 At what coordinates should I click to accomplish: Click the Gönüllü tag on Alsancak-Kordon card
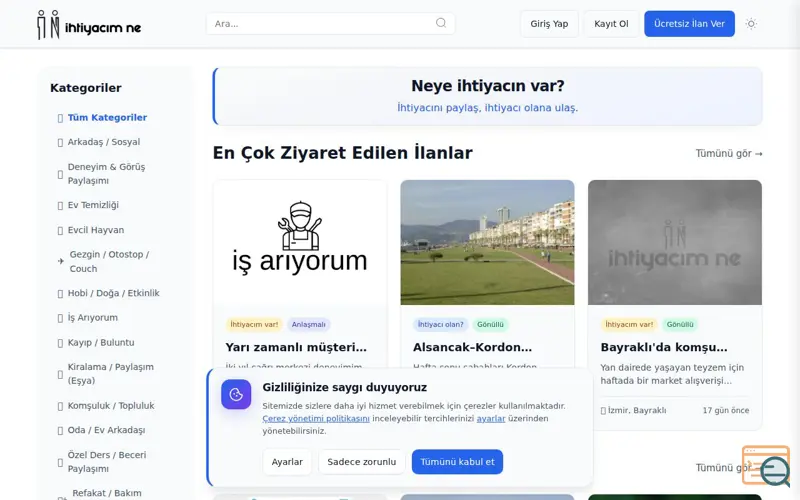click(490, 324)
